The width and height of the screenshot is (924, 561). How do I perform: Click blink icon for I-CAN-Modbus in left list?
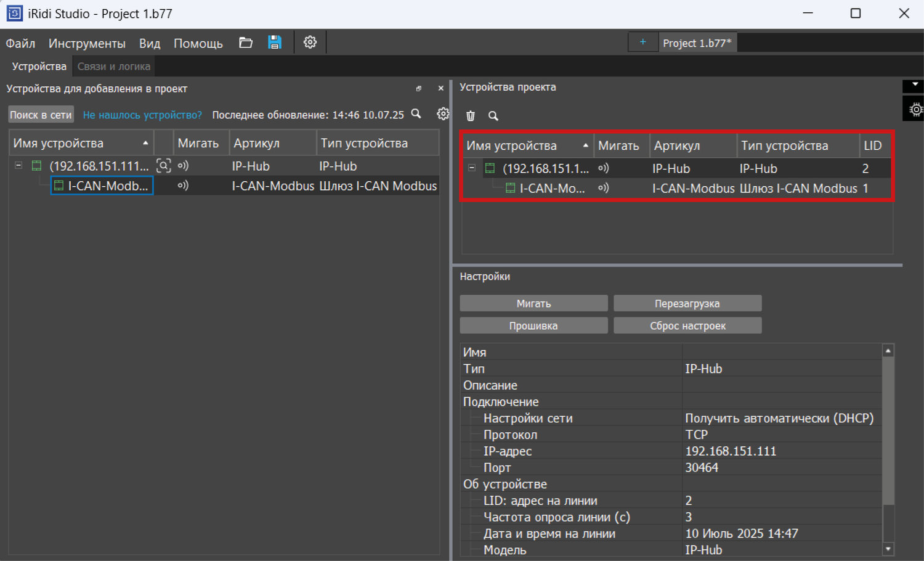[183, 186]
